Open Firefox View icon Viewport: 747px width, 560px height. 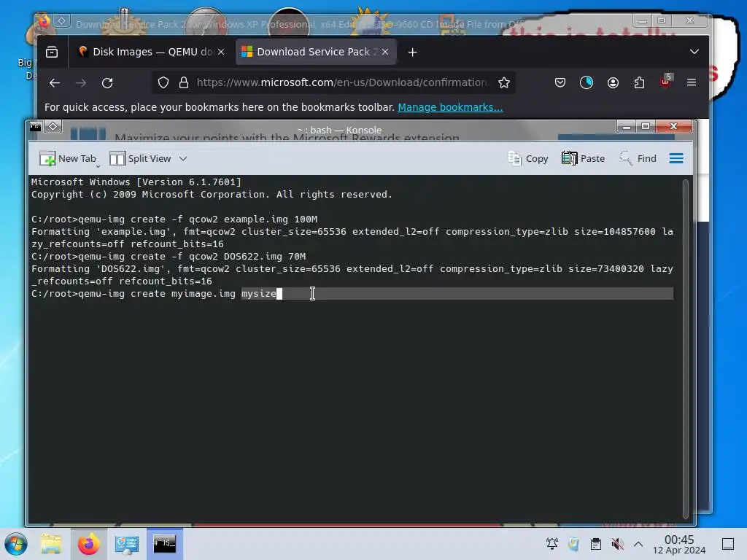point(52,52)
